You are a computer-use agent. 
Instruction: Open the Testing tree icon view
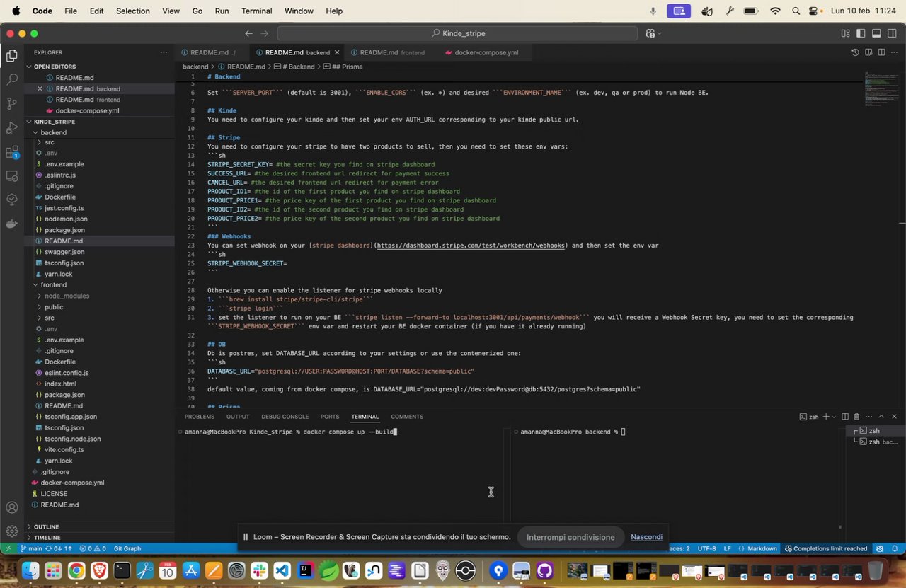[11, 200]
